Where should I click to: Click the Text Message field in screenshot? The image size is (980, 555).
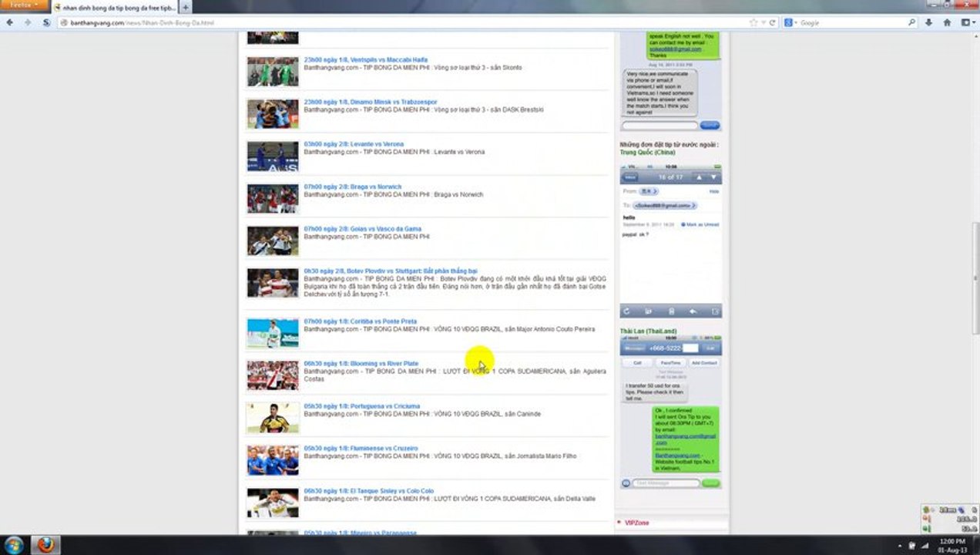coord(666,483)
